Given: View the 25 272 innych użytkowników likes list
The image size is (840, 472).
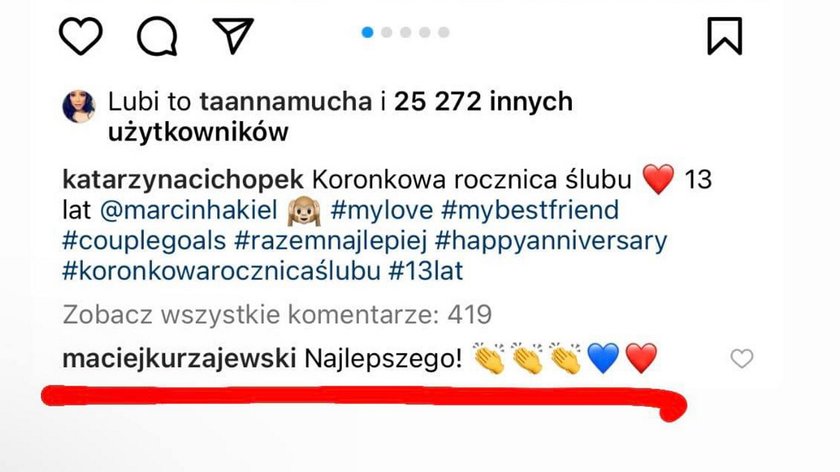Looking at the screenshot, I should [x=340, y=117].
